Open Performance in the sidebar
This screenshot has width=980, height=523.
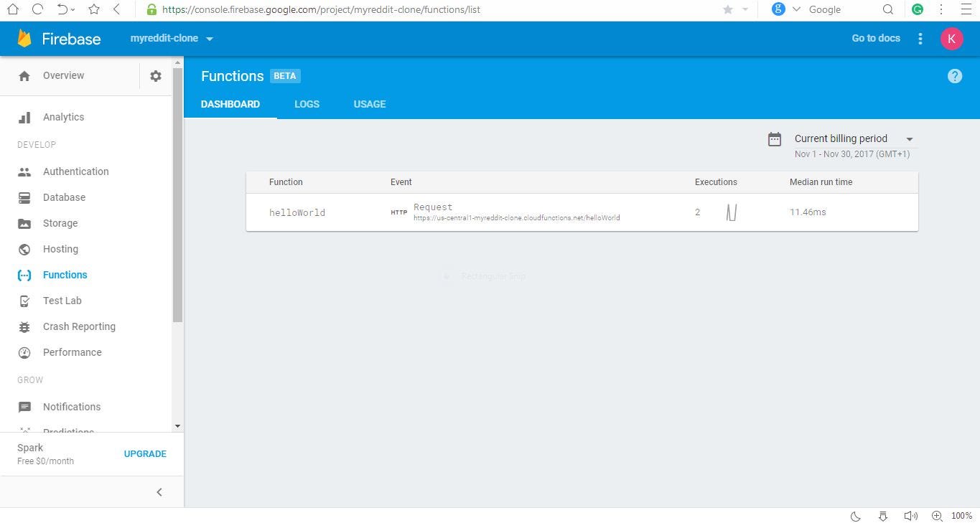click(x=72, y=352)
